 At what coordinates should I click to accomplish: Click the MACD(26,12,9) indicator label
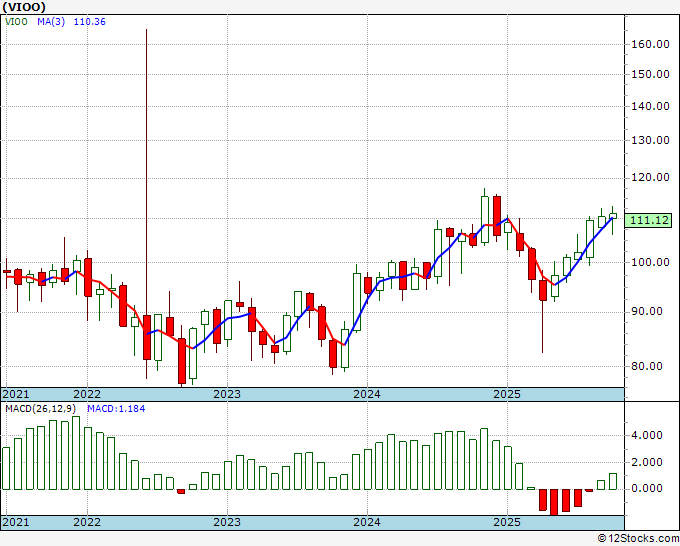point(41,409)
